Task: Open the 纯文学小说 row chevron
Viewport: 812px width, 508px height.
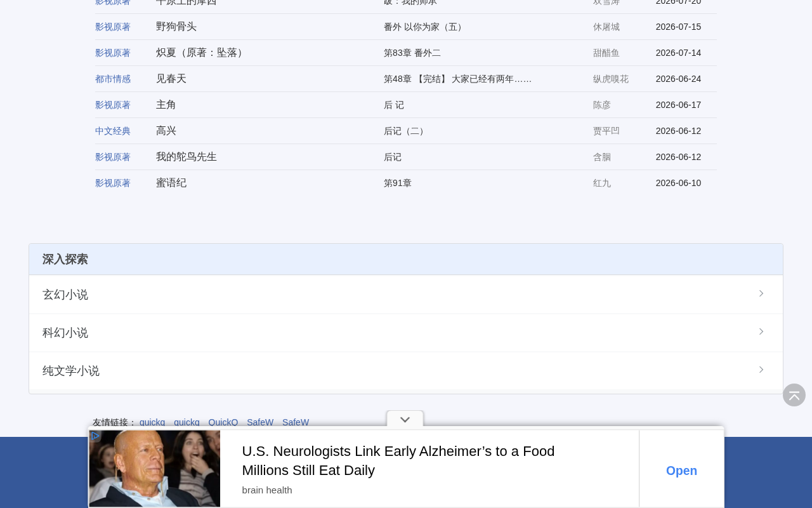Action: 761,370
